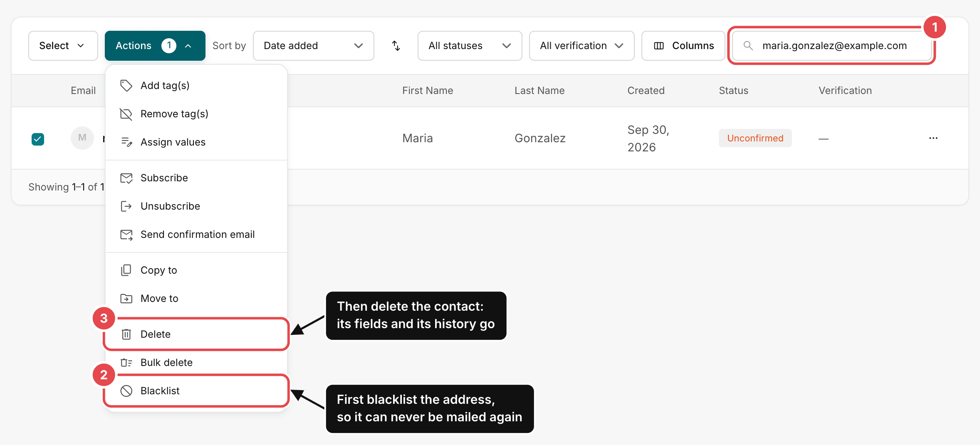Click the Sep 30, 2026 created date
This screenshot has width=980, height=445.
(x=648, y=138)
